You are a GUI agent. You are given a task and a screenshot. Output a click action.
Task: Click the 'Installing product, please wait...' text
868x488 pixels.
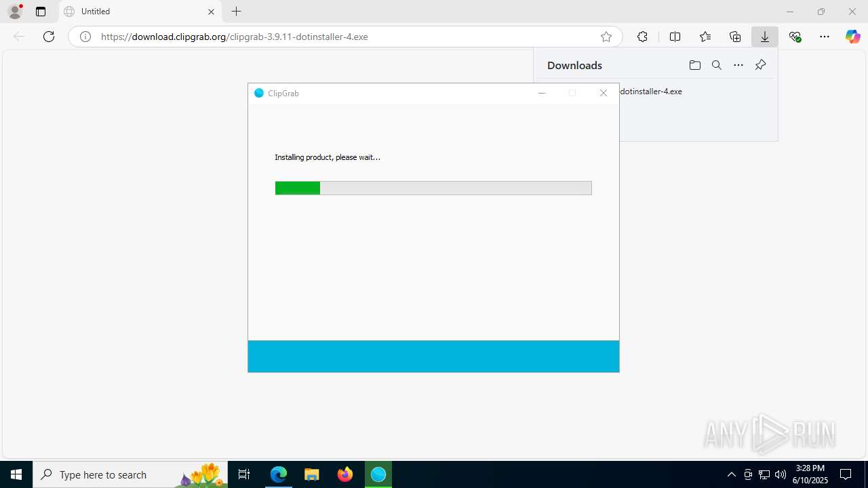click(x=328, y=157)
